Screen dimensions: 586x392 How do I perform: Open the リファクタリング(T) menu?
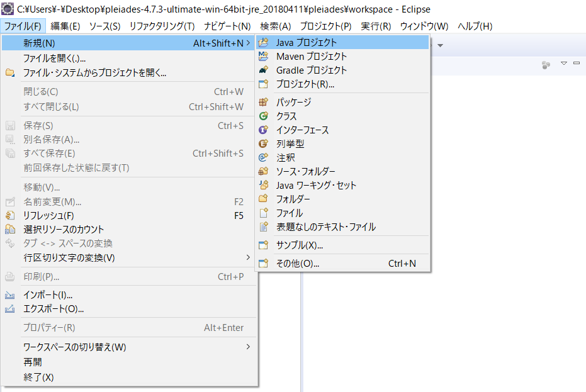[162, 26]
